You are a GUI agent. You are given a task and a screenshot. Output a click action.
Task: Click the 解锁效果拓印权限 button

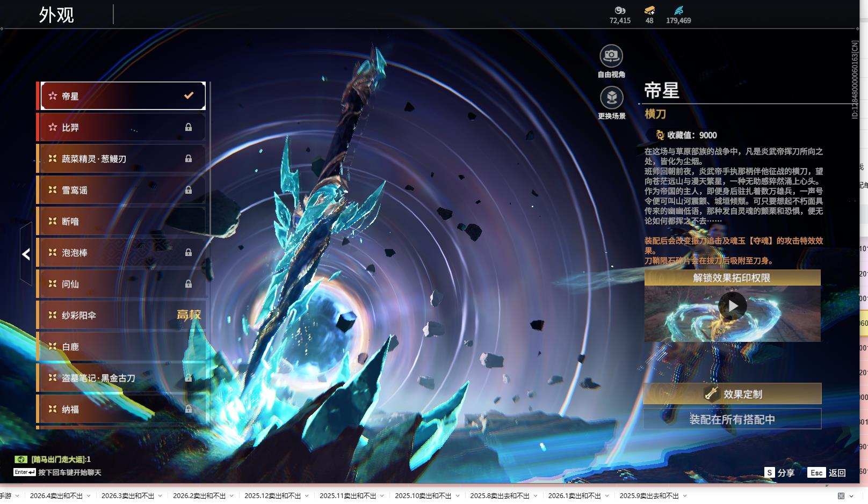pyautogui.click(x=733, y=277)
